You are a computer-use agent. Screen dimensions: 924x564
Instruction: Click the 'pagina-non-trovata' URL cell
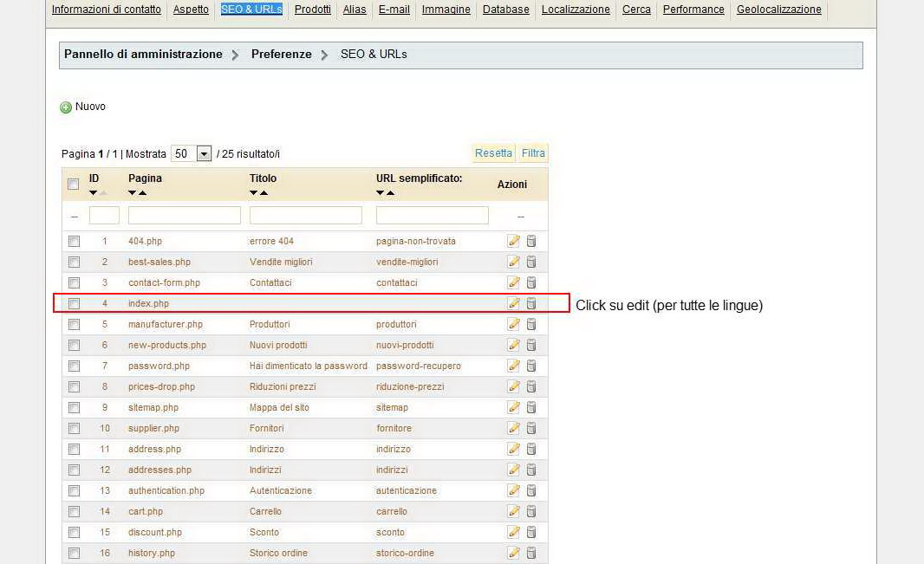click(x=416, y=241)
